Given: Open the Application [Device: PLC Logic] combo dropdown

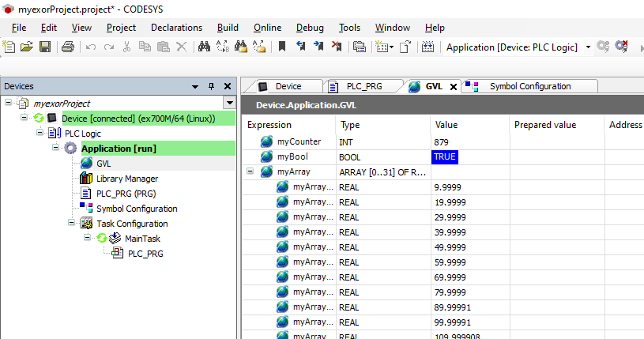Looking at the screenshot, I should point(588,47).
